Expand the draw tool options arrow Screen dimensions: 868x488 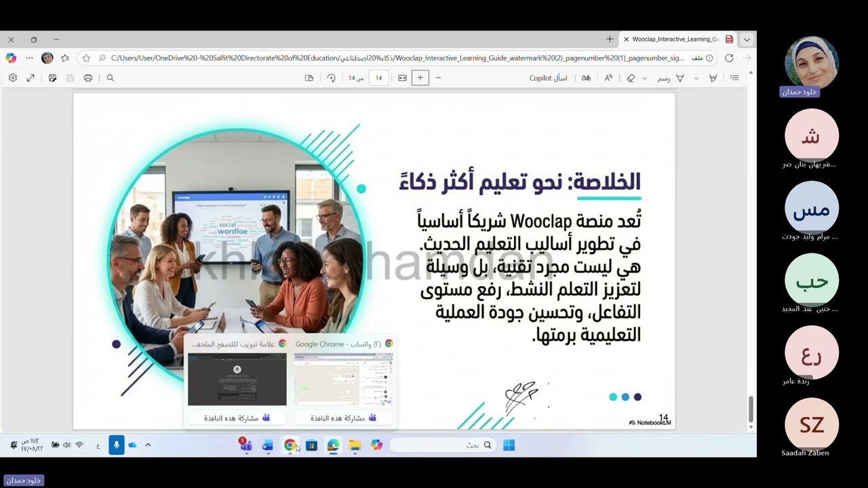[644, 78]
